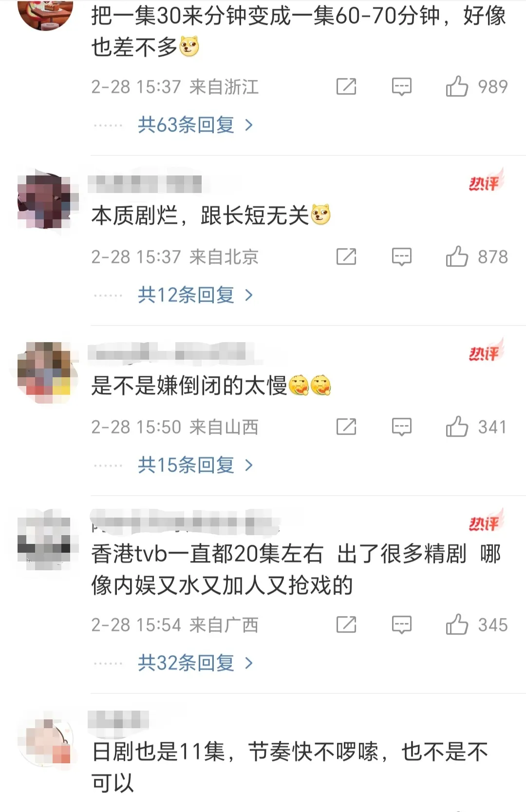
Task: Open reply box for 本质剧烂 comment
Action: (x=402, y=257)
